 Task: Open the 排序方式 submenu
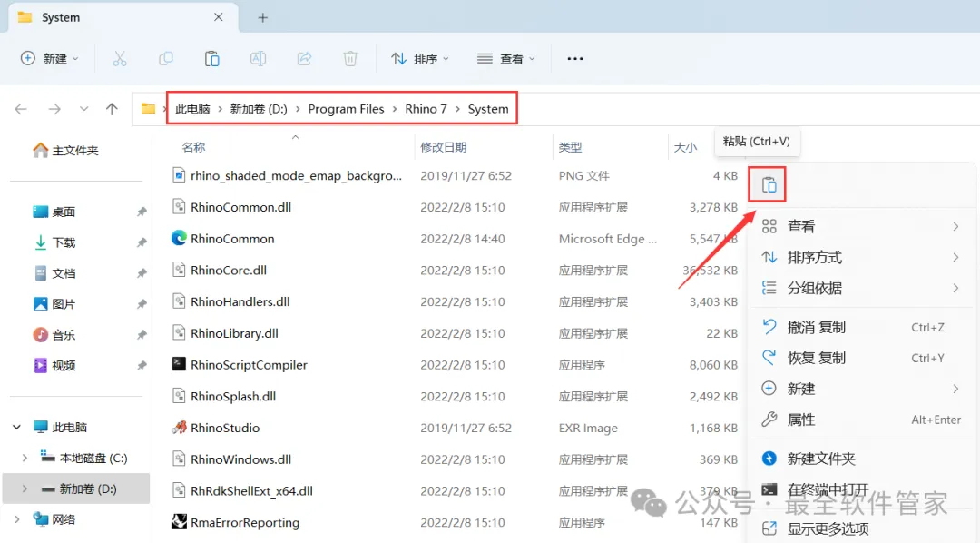860,257
